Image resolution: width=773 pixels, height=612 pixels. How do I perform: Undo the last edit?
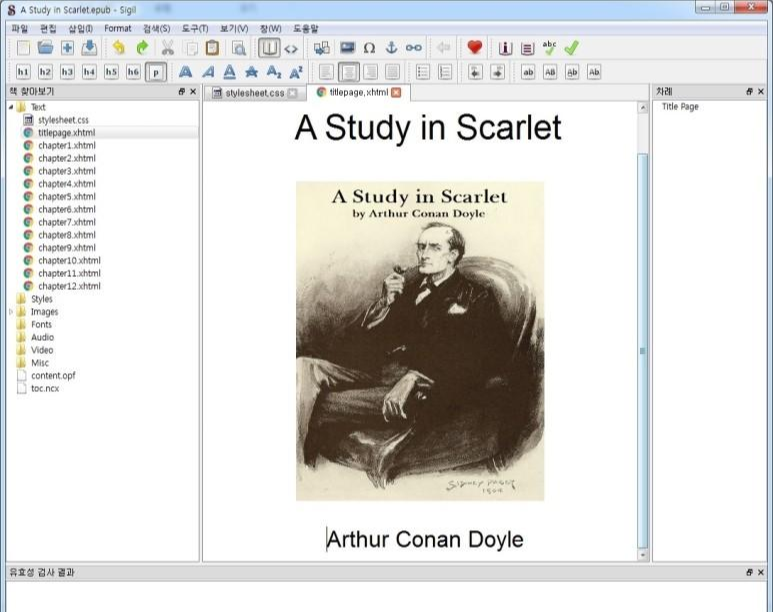point(119,48)
